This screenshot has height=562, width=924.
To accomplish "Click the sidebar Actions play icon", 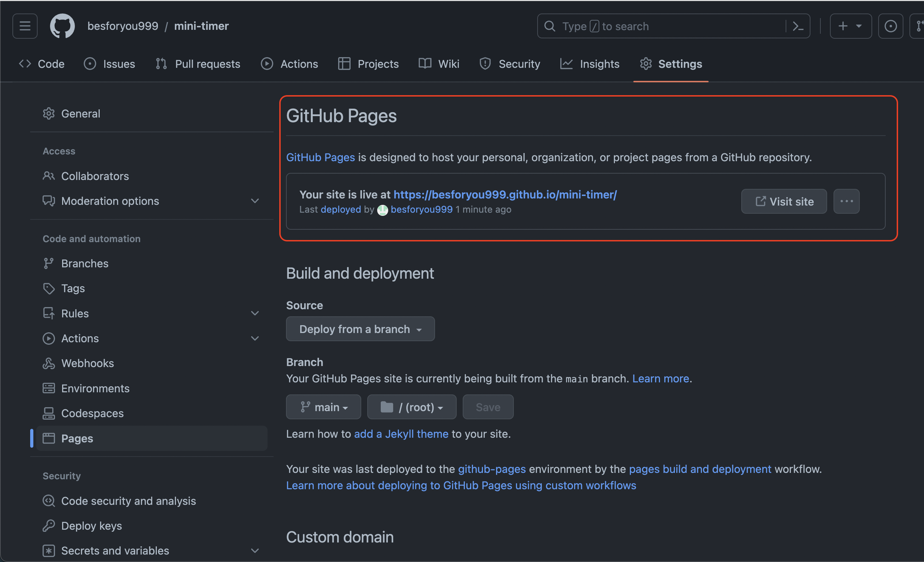I will [49, 338].
